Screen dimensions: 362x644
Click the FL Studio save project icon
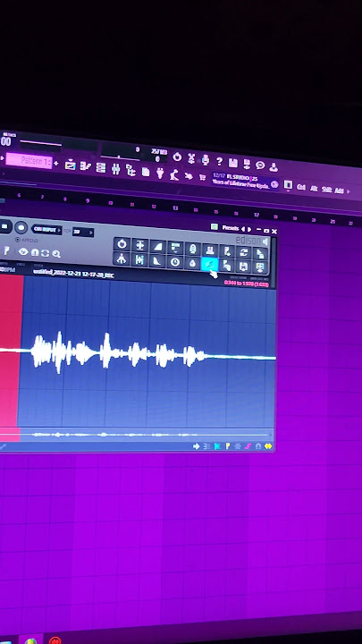[x=232, y=163]
